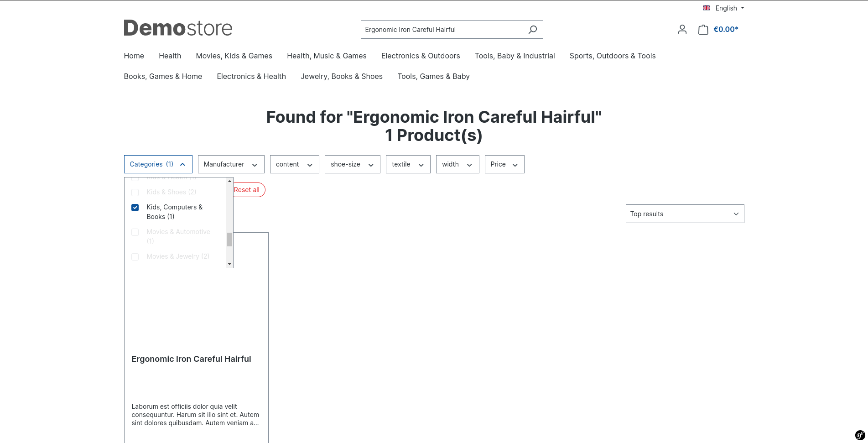The width and height of the screenshot is (868, 443).
Task: Click the €0.00* cart total
Action: click(x=726, y=29)
